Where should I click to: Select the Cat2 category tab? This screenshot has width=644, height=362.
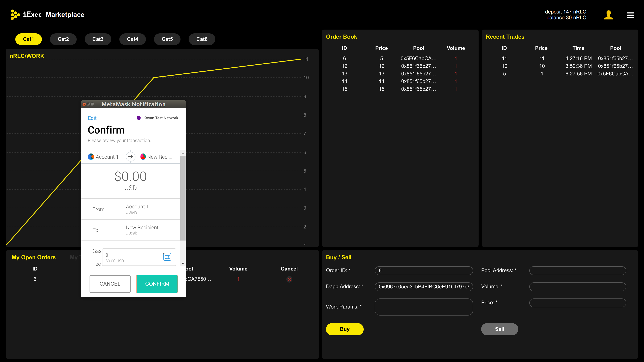click(x=63, y=39)
